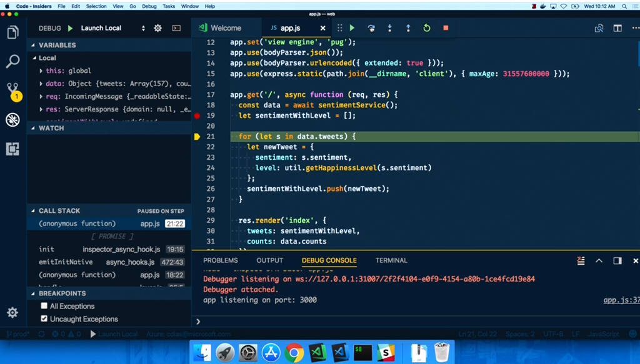640x364 pixels.
Task: Click the Restart debugging green arrow
Action: 427,28
